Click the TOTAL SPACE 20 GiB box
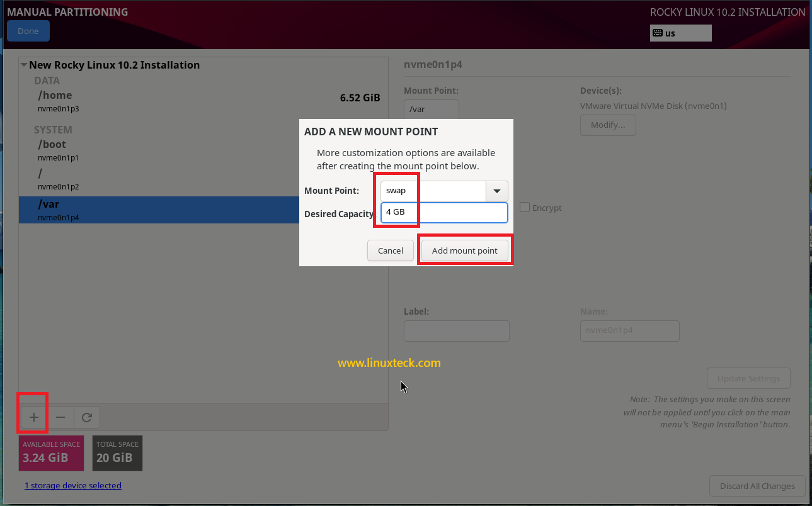 [118, 453]
